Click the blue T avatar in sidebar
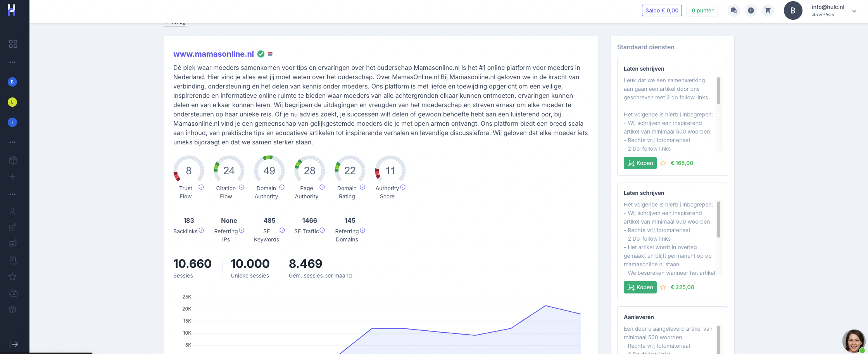Screen dimensions: 868x354 pos(12,122)
